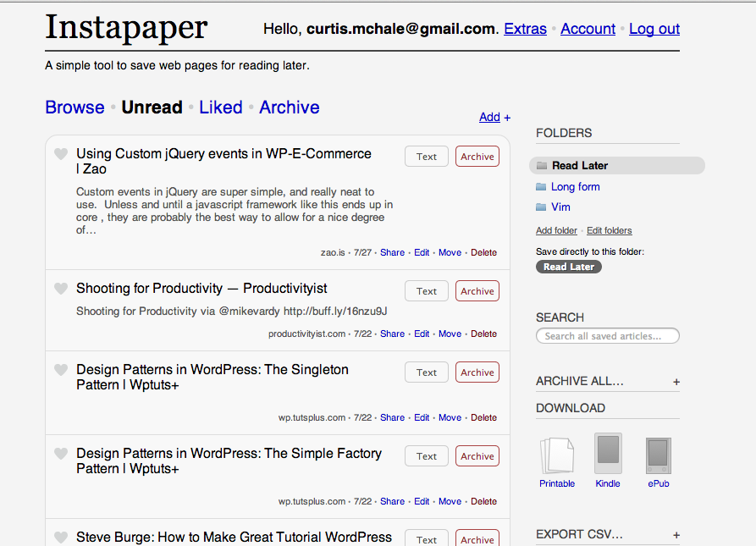This screenshot has width=756, height=546.
Task: Like the Using Custom jQuery events article
Action: (60, 154)
